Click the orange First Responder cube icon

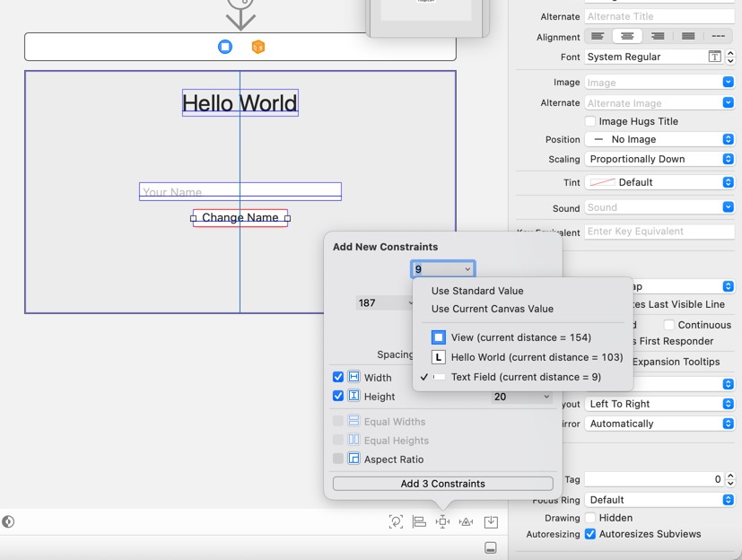coord(258,47)
